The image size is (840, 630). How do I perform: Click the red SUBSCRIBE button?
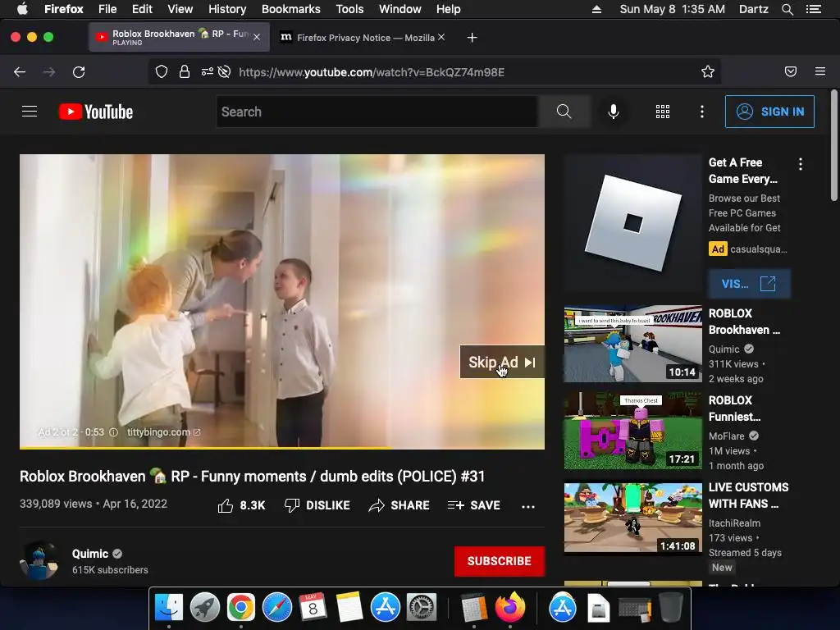point(500,561)
